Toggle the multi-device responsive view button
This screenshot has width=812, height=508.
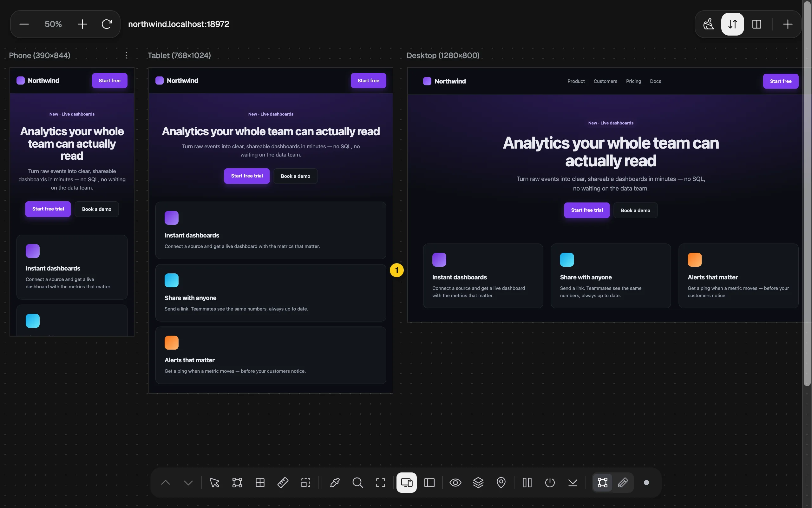click(407, 483)
